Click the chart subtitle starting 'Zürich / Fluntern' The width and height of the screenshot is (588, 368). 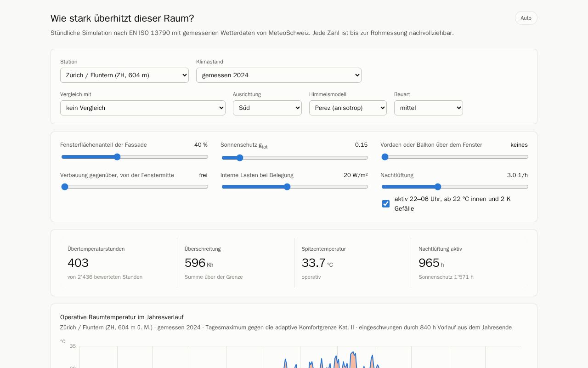(286, 328)
